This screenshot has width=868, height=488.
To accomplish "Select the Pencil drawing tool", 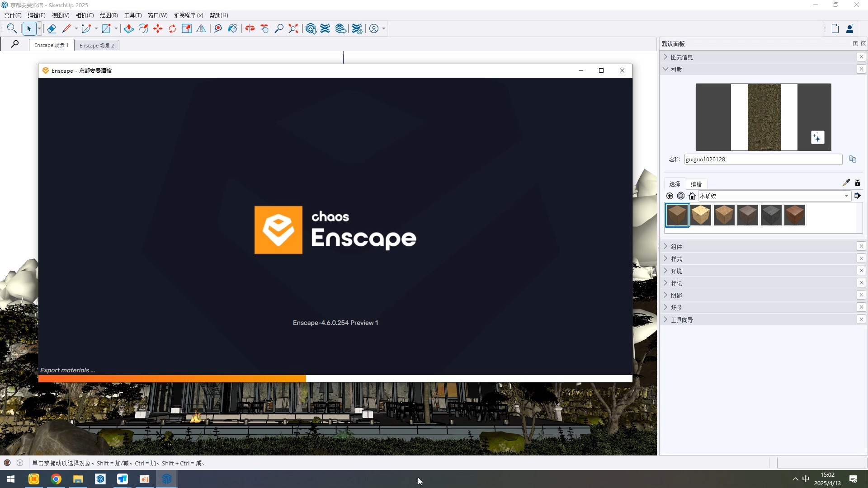I will (66, 28).
